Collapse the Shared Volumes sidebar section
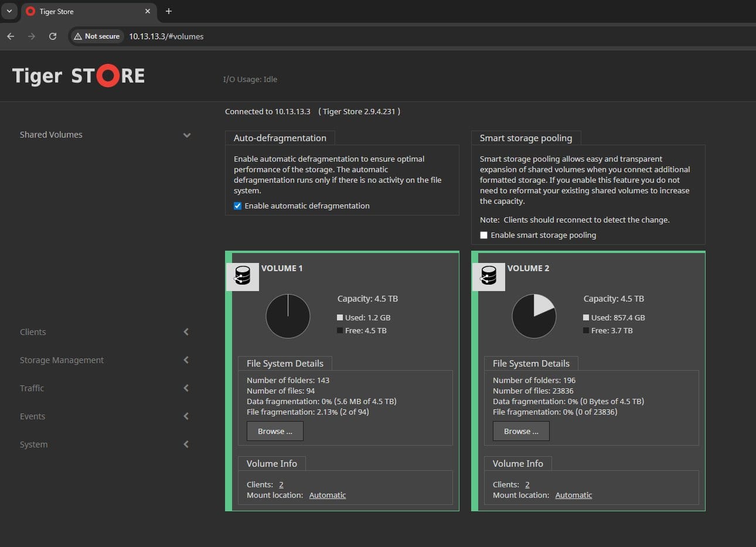 tap(187, 135)
